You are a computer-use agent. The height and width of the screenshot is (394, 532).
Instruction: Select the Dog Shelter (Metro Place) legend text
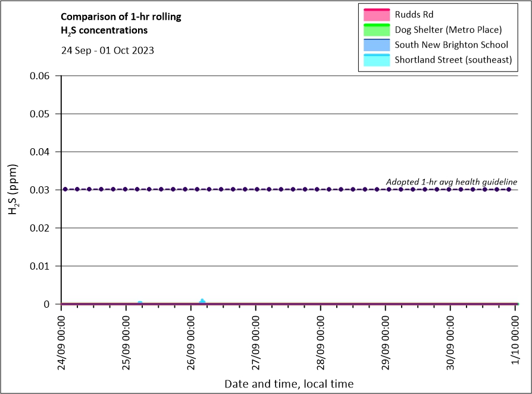(449, 30)
